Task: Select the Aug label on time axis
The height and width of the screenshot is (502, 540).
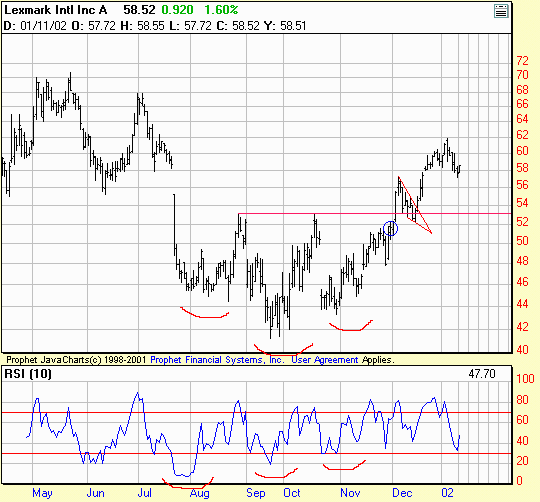Action: coord(200,493)
